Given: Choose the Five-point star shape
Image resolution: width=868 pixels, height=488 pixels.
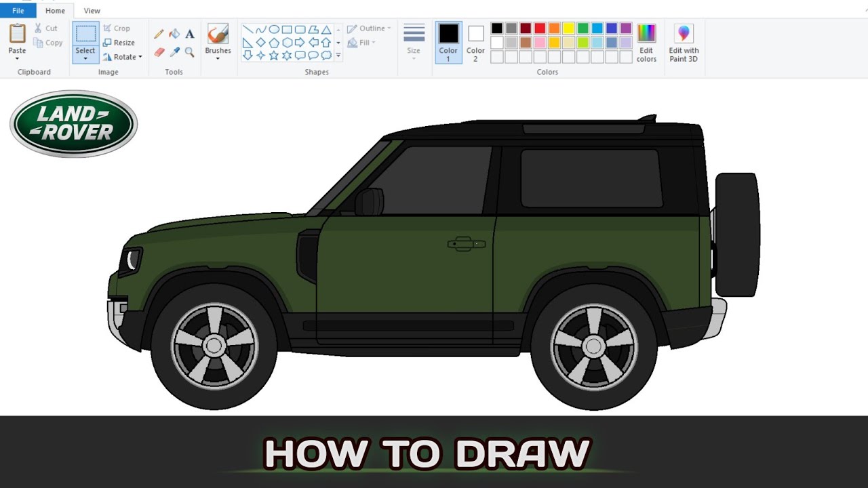Looking at the screenshot, I should (274, 55).
